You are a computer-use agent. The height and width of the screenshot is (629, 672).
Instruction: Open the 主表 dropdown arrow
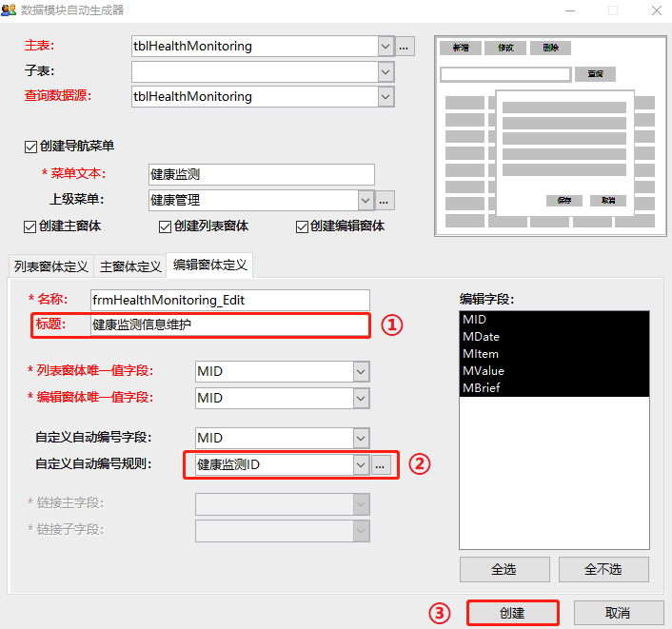pyautogui.click(x=385, y=47)
